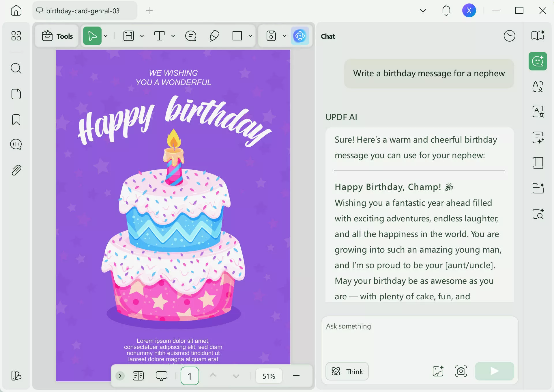Select the Text tool in the toolbar
The width and height of the screenshot is (554, 392).
[x=160, y=36]
